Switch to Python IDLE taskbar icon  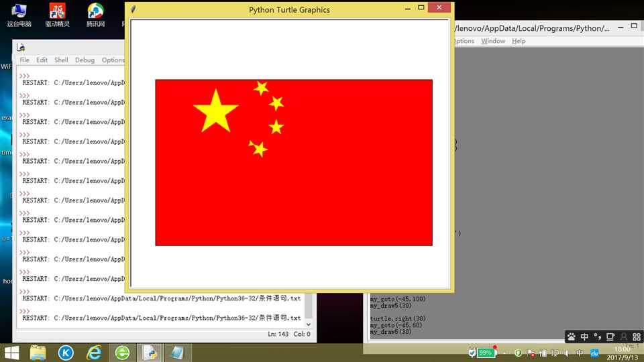tap(150, 353)
